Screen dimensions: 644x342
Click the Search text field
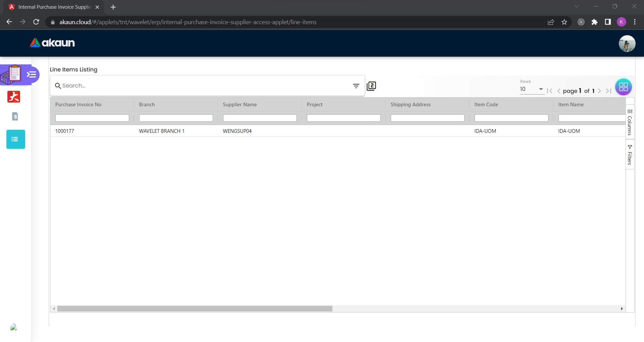(x=205, y=86)
